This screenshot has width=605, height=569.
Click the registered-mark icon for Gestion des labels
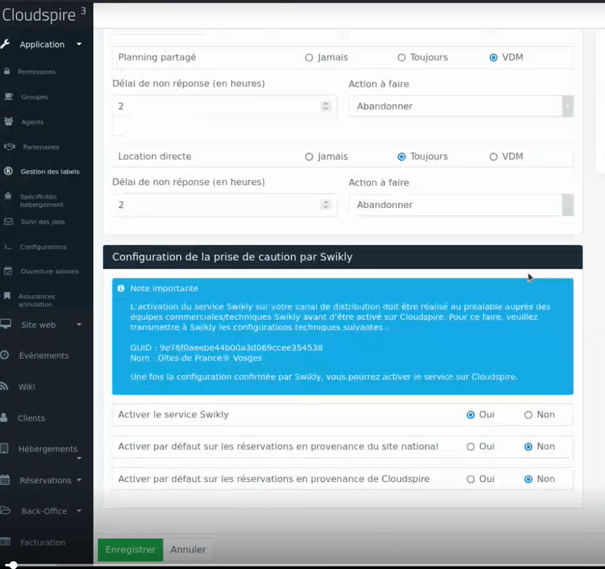(x=8, y=171)
